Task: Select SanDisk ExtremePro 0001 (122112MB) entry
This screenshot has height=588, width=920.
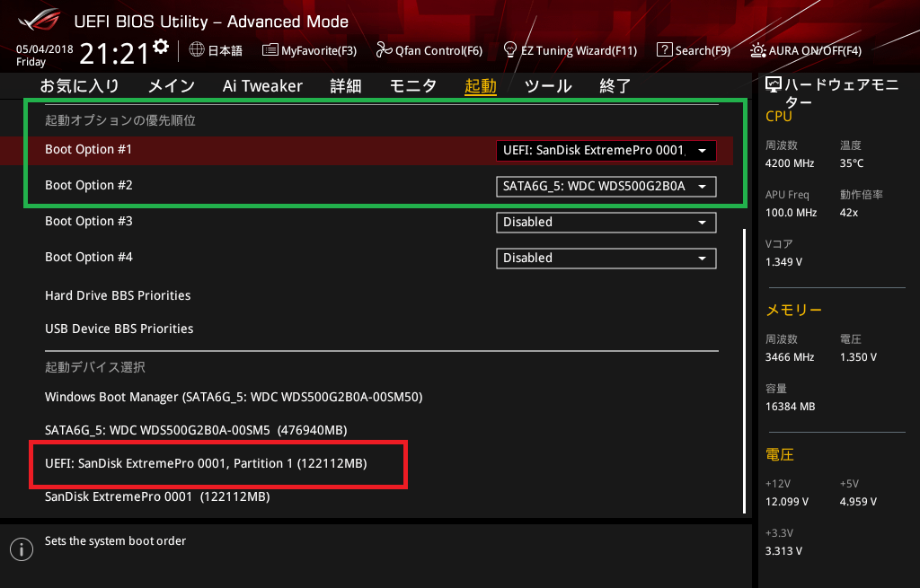Action: (157, 496)
